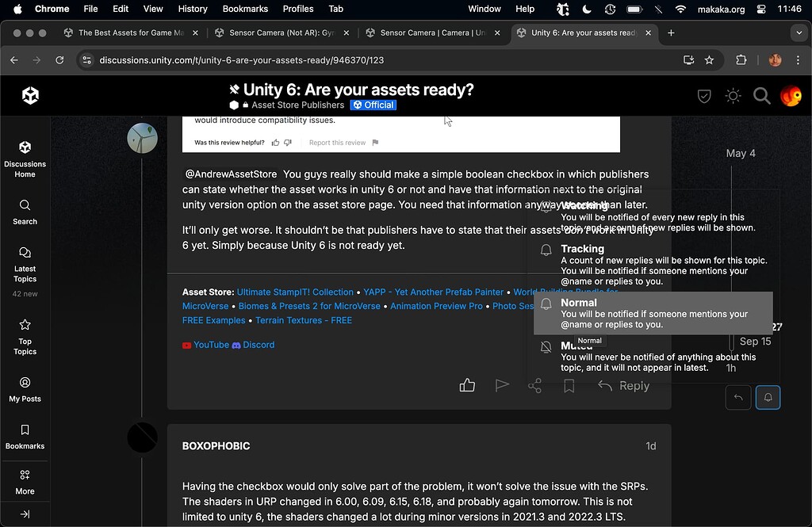
Task: Jump to May 4 on the timeline
Action: click(741, 153)
